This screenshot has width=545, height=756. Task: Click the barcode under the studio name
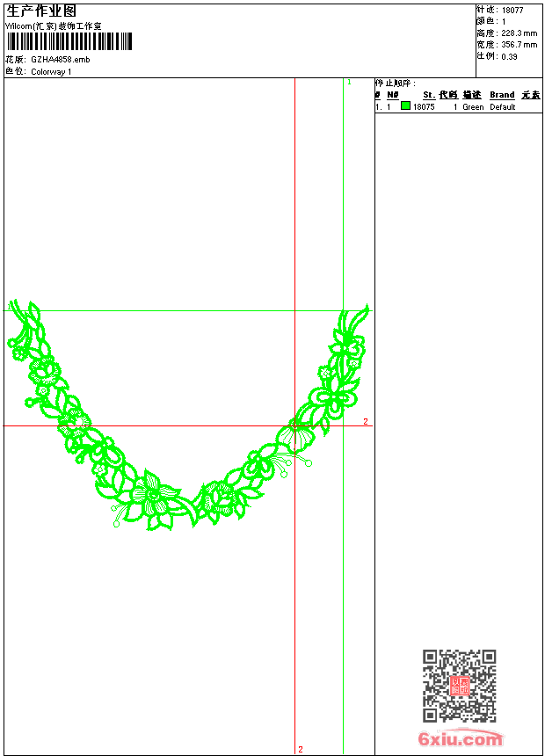pos(69,41)
